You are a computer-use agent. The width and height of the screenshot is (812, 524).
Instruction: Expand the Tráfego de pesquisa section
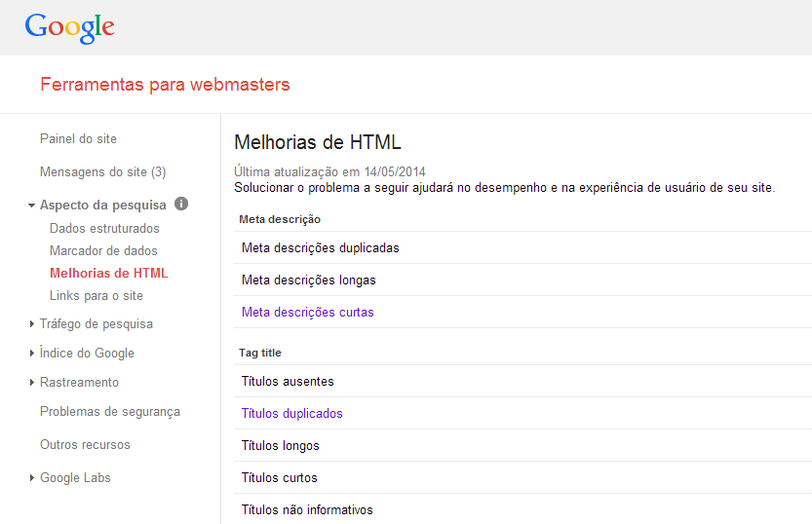point(32,324)
